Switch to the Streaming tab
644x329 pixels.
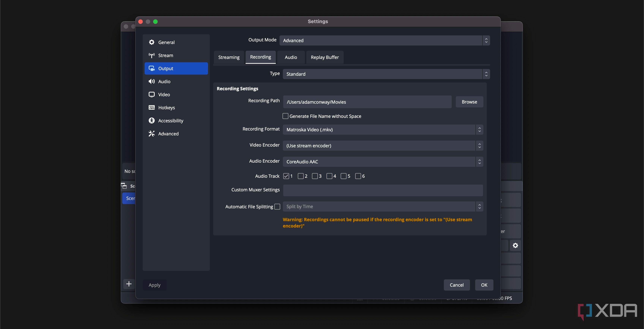click(229, 57)
